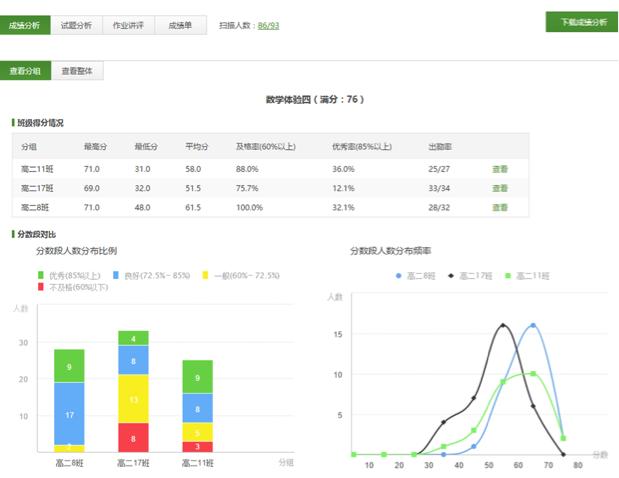
Task: Select the 查看分组 view button
Action: click(x=25, y=71)
